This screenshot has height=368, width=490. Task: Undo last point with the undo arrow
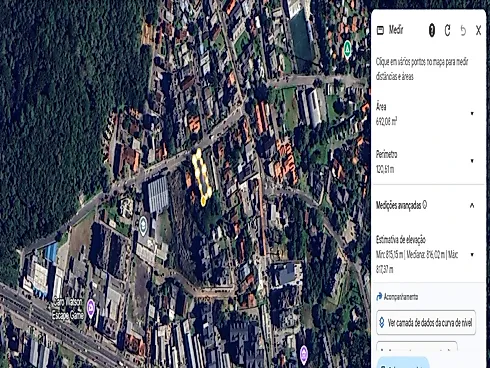tap(463, 31)
